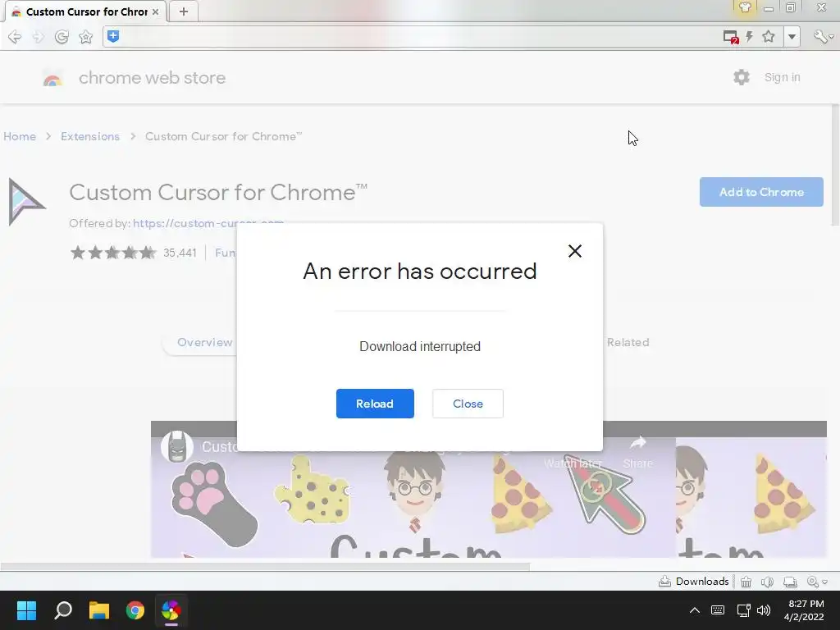
Task: Expand the system tray hidden icons chevron
Action: pos(694,610)
